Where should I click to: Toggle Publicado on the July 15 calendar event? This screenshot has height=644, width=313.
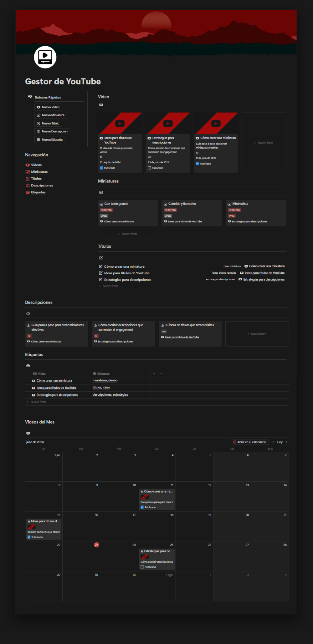[29, 537]
